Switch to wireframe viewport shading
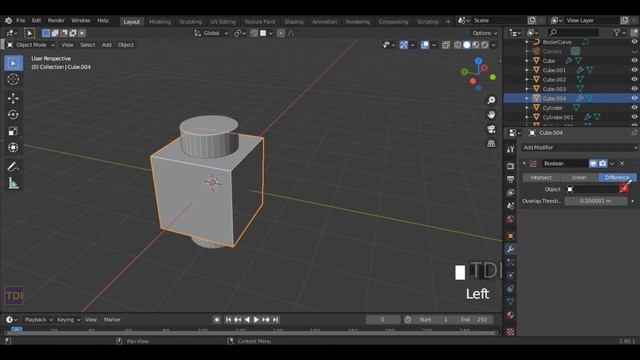Image resolution: width=640 pixels, height=360 pixels. [x=458, y=45]
